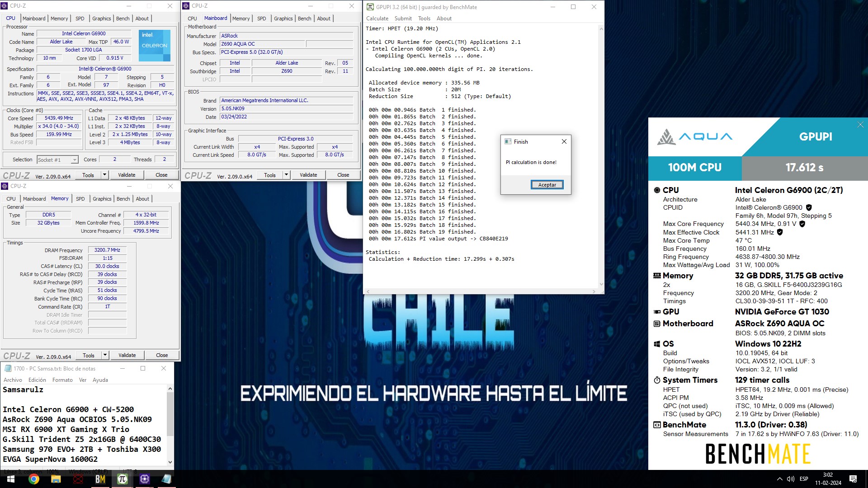Open the Graphics tab in the Memory CPU-Z window
868x488 pixels.
point(102,199)
